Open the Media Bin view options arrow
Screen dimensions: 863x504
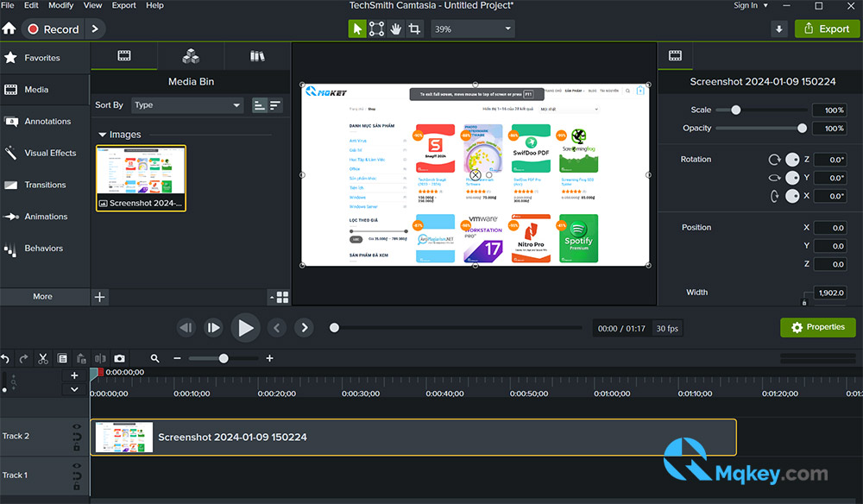271,298
